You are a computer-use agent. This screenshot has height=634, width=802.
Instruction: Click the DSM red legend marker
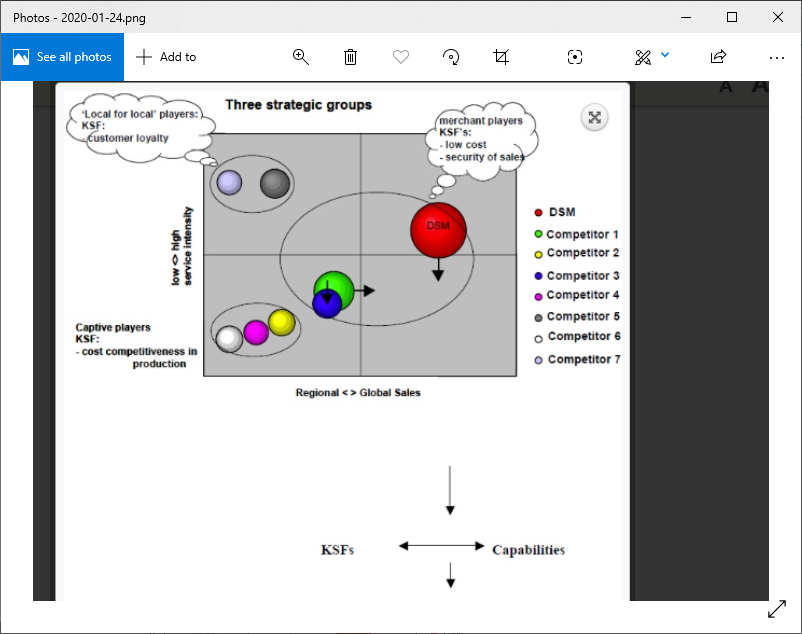click(538, 213)
